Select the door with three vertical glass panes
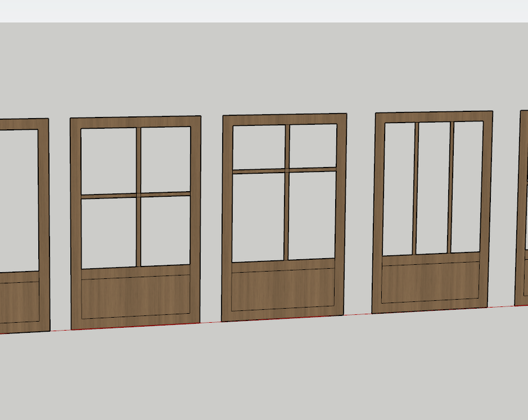Screen dimensions: 528x420 [x=433, y=212]
